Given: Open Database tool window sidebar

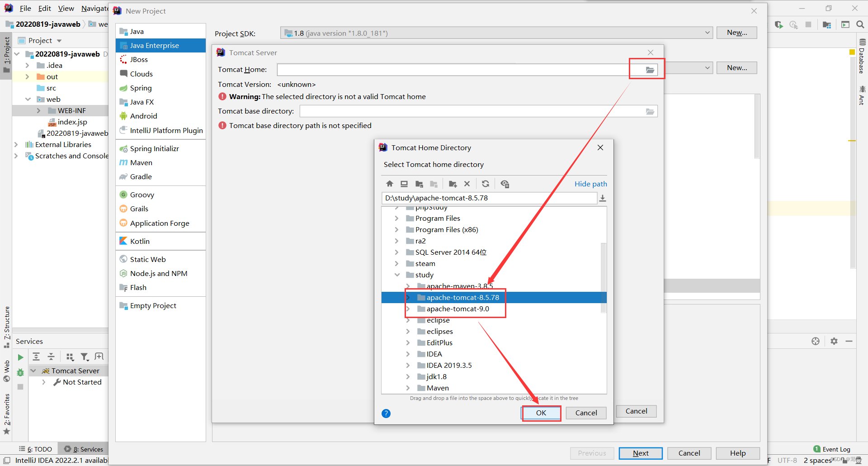Looking at the screenshot, I should 862,56.
